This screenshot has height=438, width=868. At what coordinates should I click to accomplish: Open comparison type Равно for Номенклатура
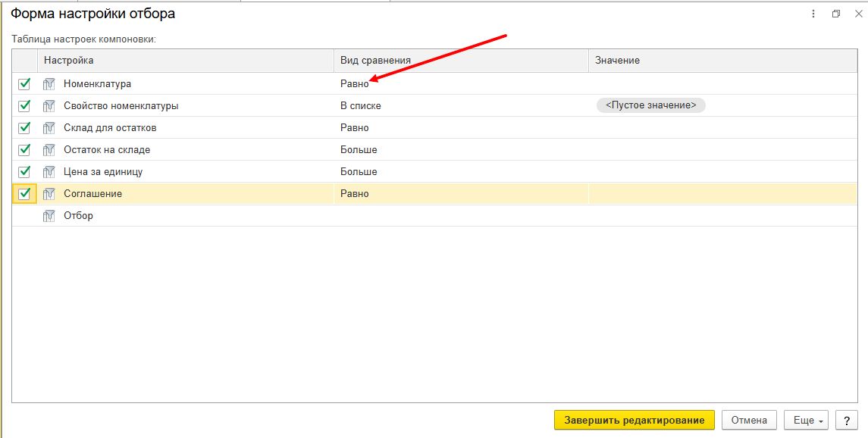[x=355, y=84]
